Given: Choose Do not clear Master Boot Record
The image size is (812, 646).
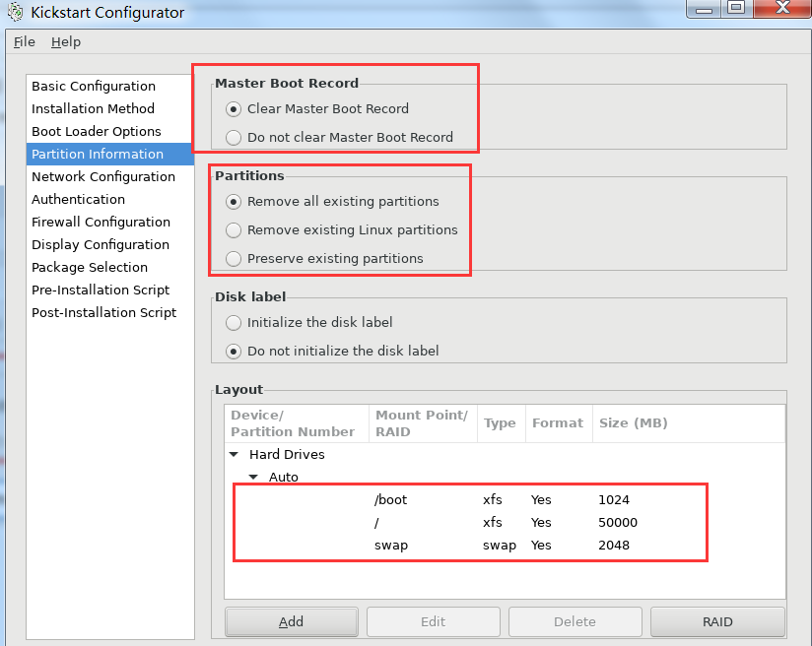Looking at the screenshot, I should pos(234,138).
